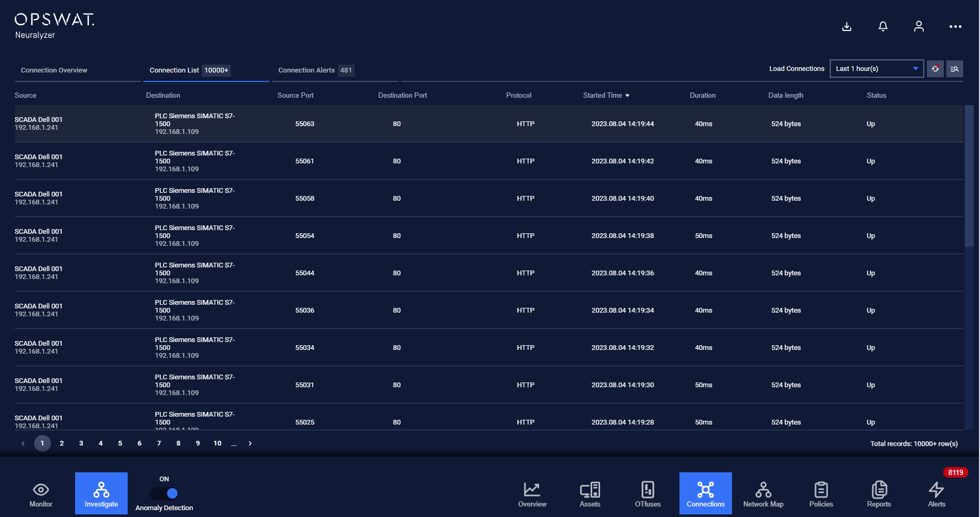Image resolution: width=980 pixels, height=517 pixels.
Task: Open the Overview section
Action: 532,493
